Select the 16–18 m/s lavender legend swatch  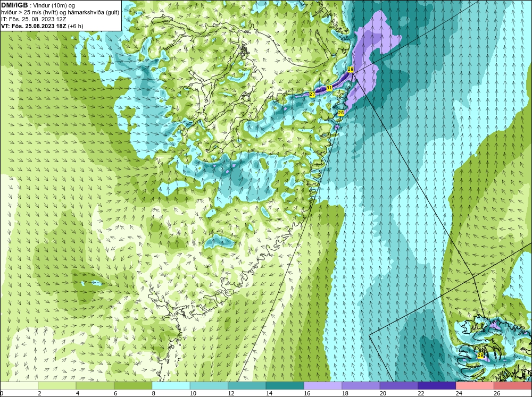[x=323, y=385]
